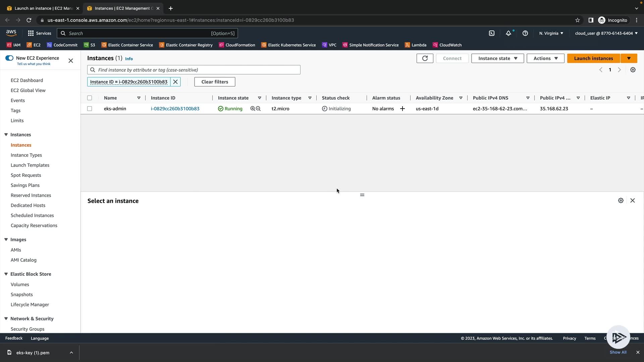Toggle the New EC2 Experience switch
The height and width of the screenshot is (362, 644).
(9, 58)
